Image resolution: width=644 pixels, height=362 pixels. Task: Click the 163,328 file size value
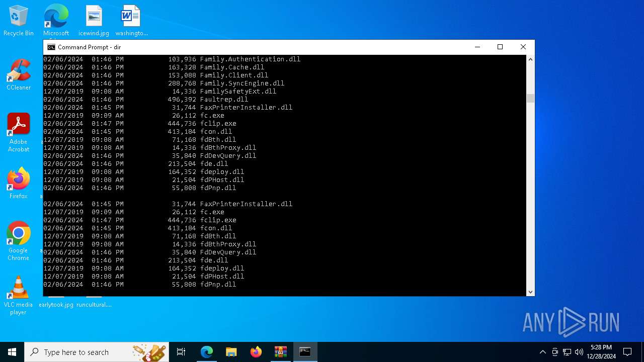pos(182,67)
